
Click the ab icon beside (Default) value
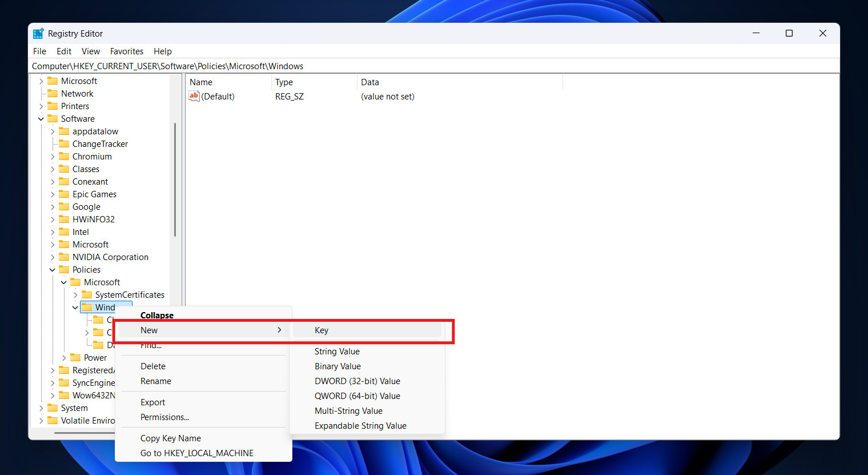194,96
